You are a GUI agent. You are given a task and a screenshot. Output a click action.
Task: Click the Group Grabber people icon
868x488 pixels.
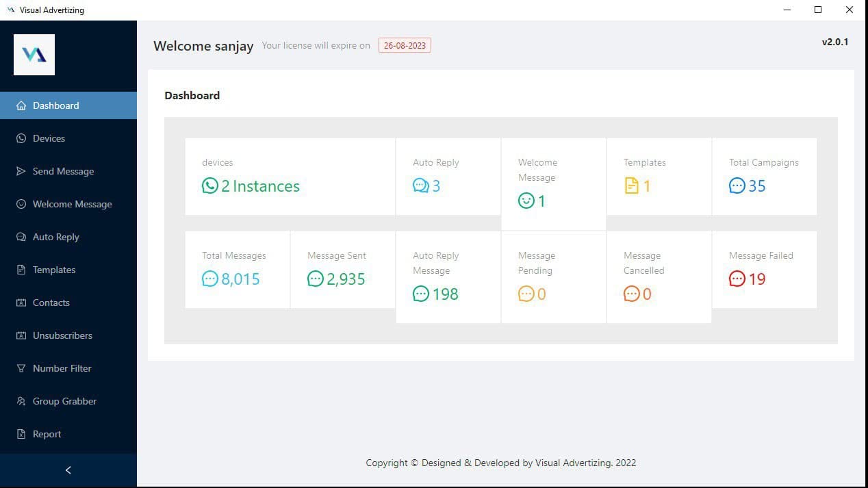[21, 401]
